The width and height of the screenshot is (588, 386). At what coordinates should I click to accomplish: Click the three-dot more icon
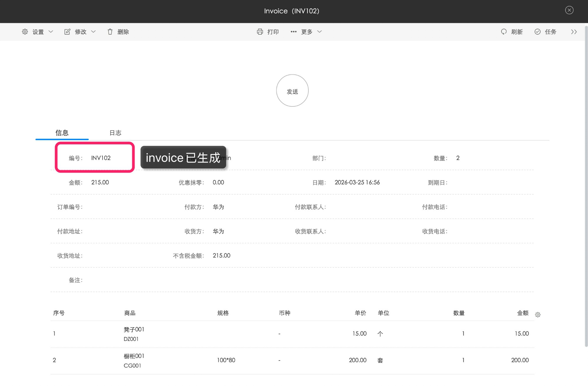click(x=293, y=32)
